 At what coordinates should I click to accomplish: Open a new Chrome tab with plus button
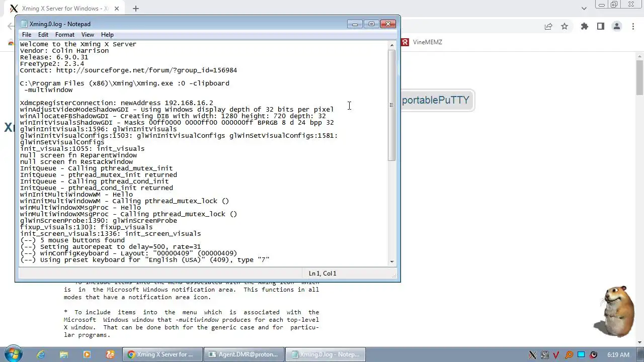135,9
